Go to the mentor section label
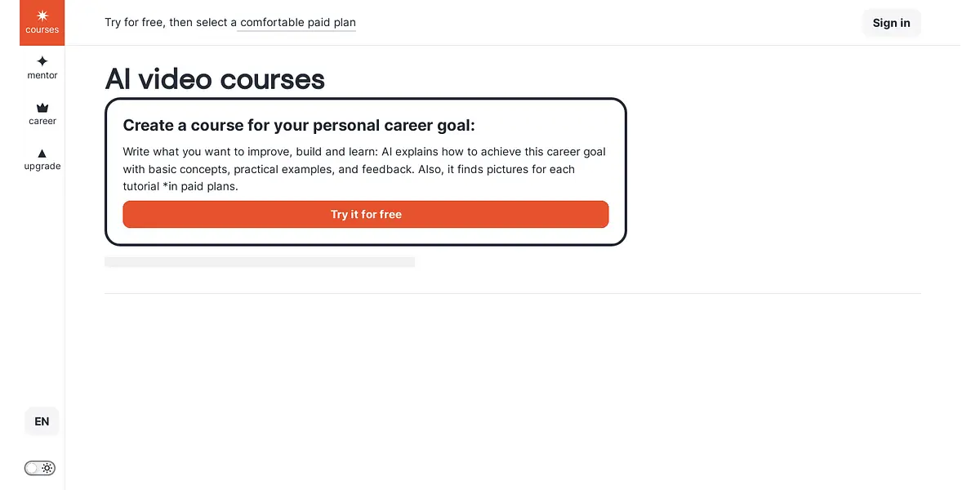The image size is (980, 490). click(x=42, y=76)
